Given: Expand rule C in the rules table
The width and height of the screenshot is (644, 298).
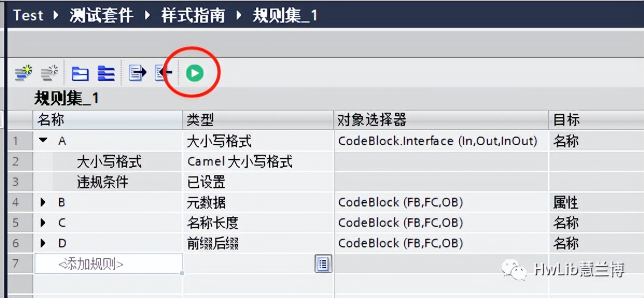Looking at the screenshot, I should [44, 223].
